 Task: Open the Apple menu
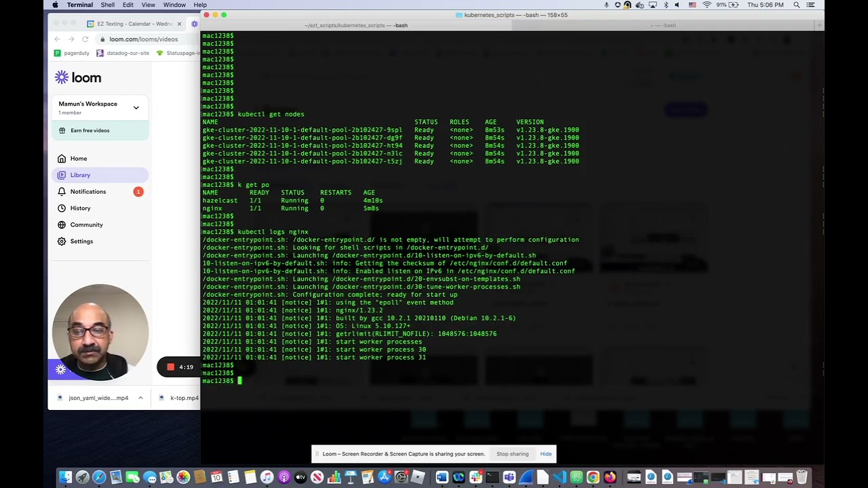point(56,5)
